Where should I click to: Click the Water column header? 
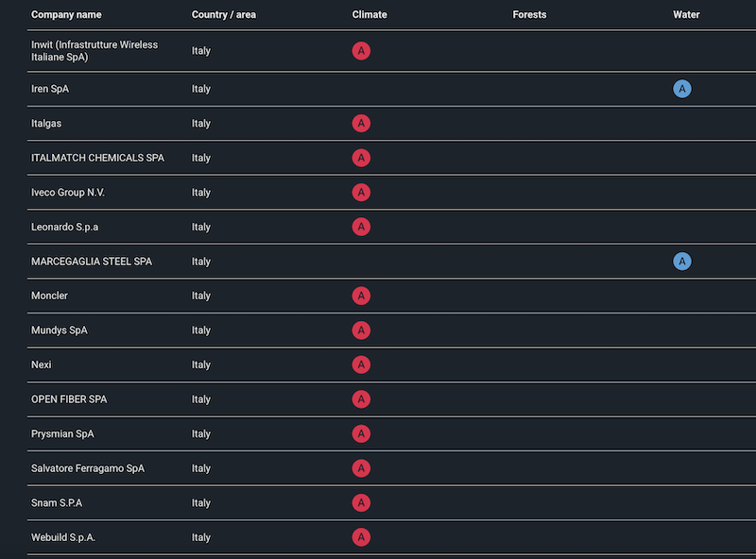point(686,15)
